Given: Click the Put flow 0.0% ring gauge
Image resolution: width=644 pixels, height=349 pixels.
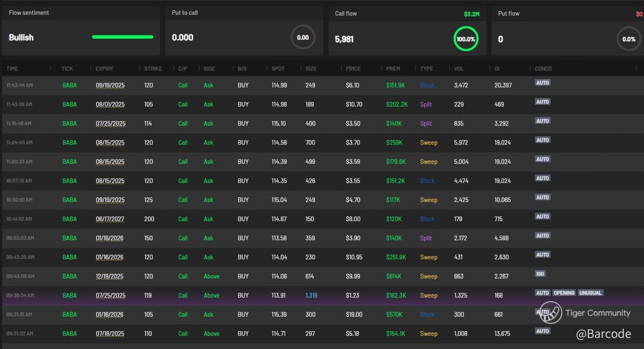Looking at the screenshot, I should pos(629,39).
